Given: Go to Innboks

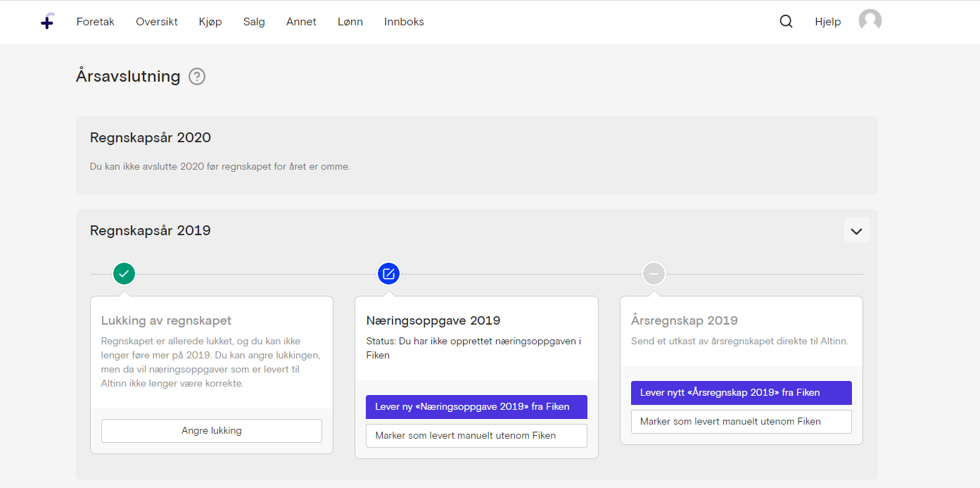Looking at the screenshot, I should point(404,22).
